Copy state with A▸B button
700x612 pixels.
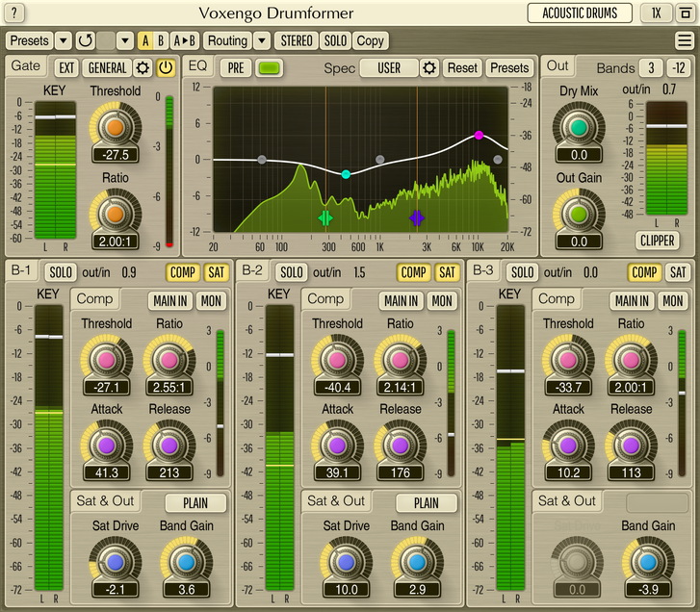click(184, 40)
